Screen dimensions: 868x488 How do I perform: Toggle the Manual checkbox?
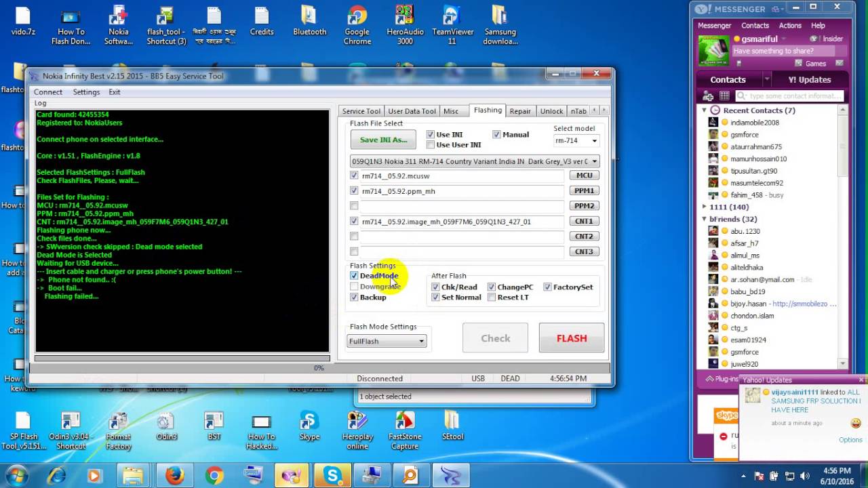click(x=496, y=135)
